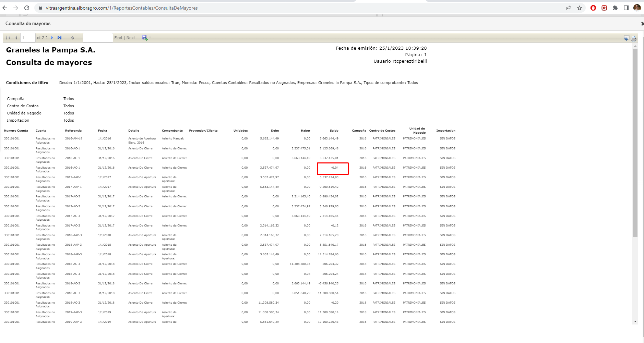
Task: Click the Usuario rtcpereztiribelli text
Action: 400,61
